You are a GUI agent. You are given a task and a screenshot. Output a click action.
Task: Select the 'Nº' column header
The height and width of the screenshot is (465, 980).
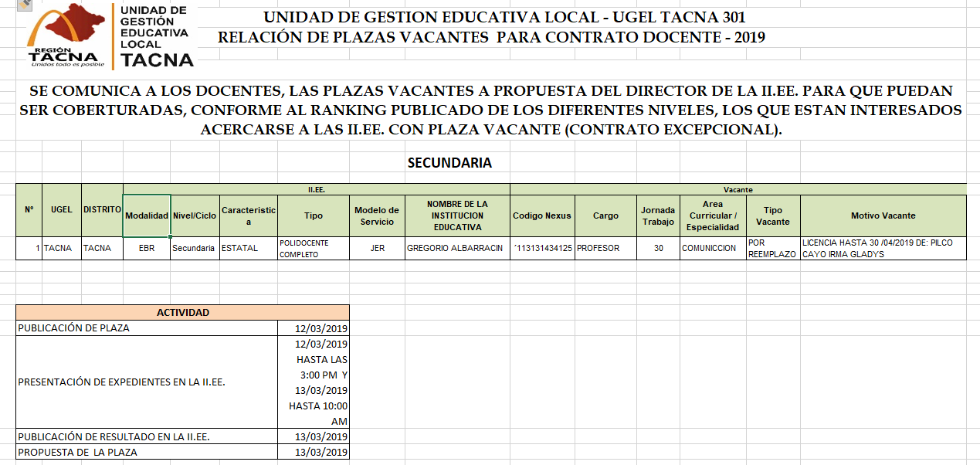click(x=29, y=209)
